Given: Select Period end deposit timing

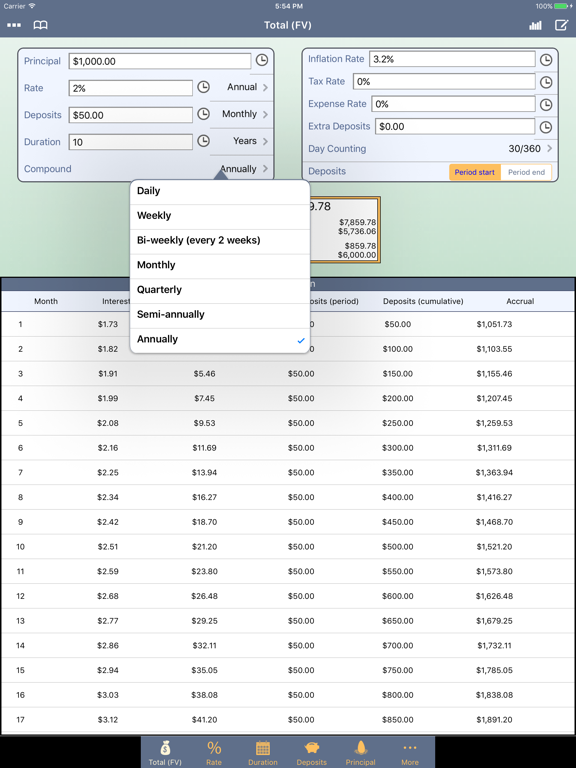Looking at the screenshot, I should (x=526, y=172).
